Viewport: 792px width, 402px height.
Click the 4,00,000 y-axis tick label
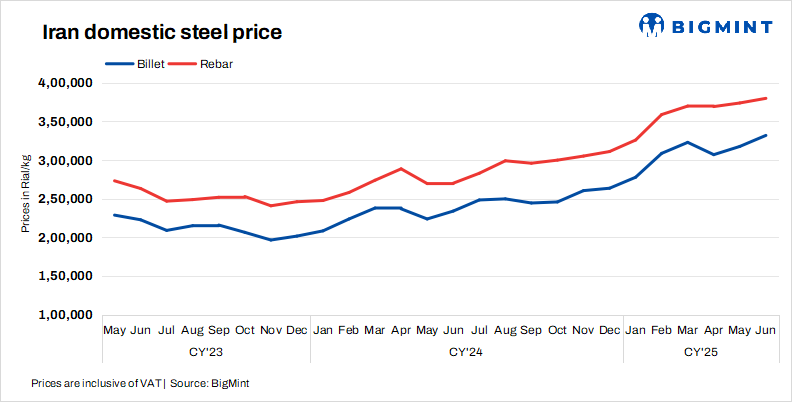click(67, 83)
